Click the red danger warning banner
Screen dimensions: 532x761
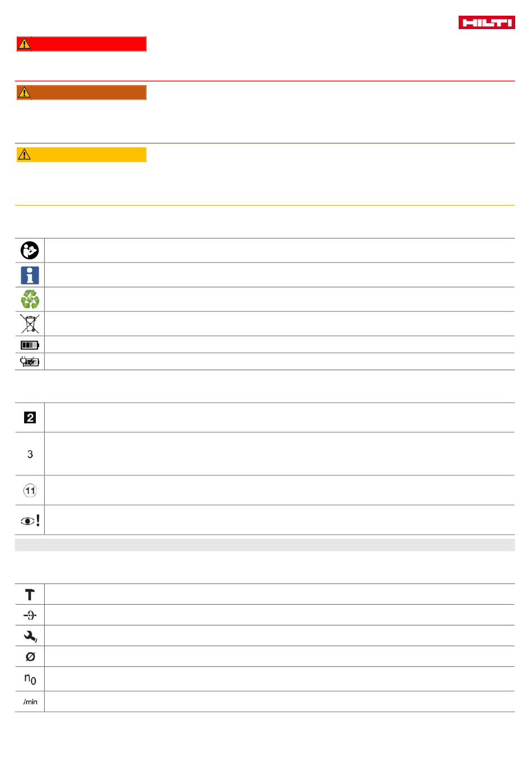coord(81,44)
